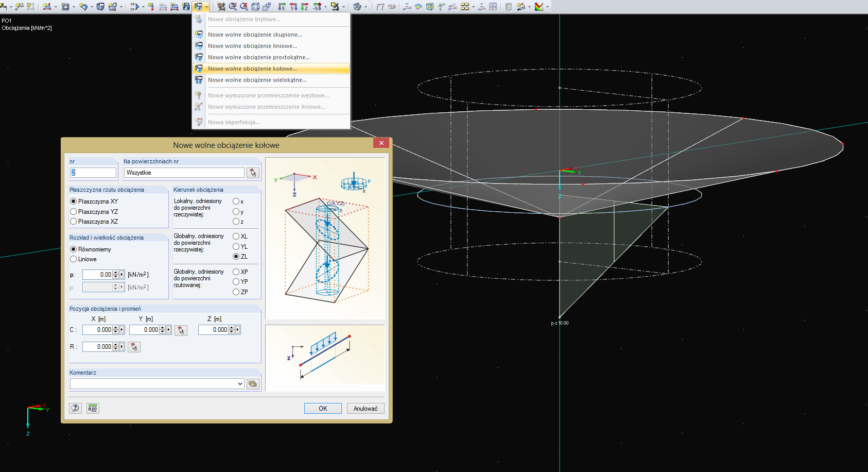Viewport: 868px width, 472px height.
Task: Choose Nowe wolne obciążenie prostokątne menu entry
Action: point(258,57)
